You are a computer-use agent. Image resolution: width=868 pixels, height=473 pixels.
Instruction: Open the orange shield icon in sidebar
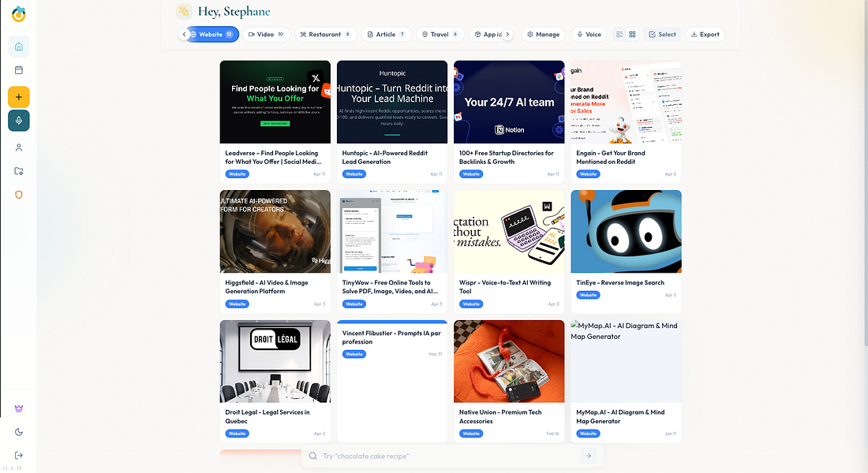coord(19,195)
